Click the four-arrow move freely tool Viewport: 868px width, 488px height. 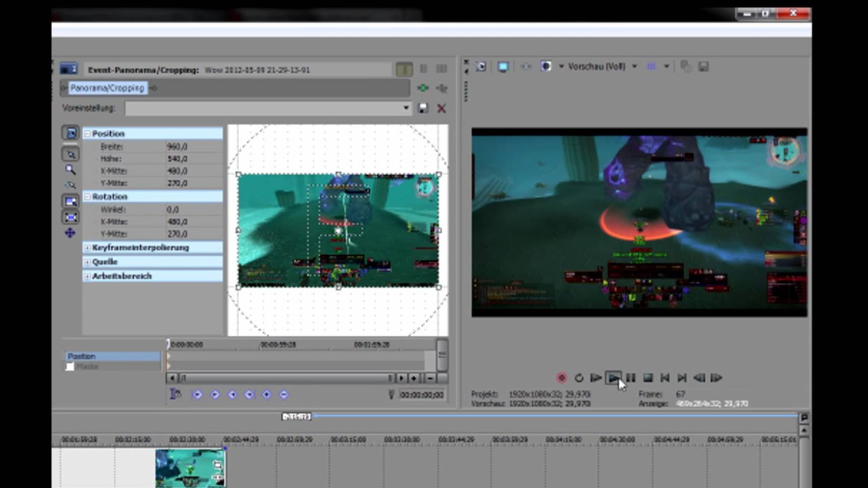point(71,233)
